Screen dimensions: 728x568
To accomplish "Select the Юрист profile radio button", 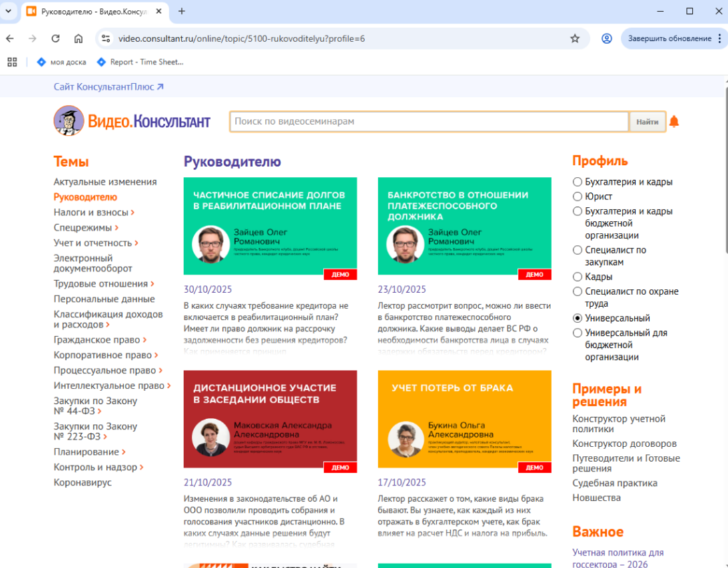I will pyautogui.click(x=578, y=197).
